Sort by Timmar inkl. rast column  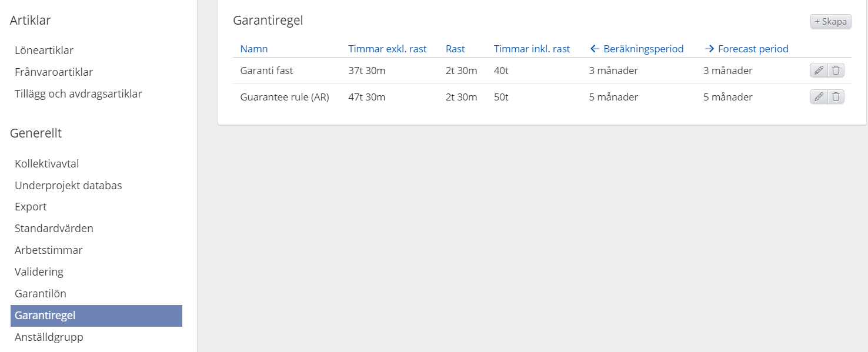[x=532, y=49]
